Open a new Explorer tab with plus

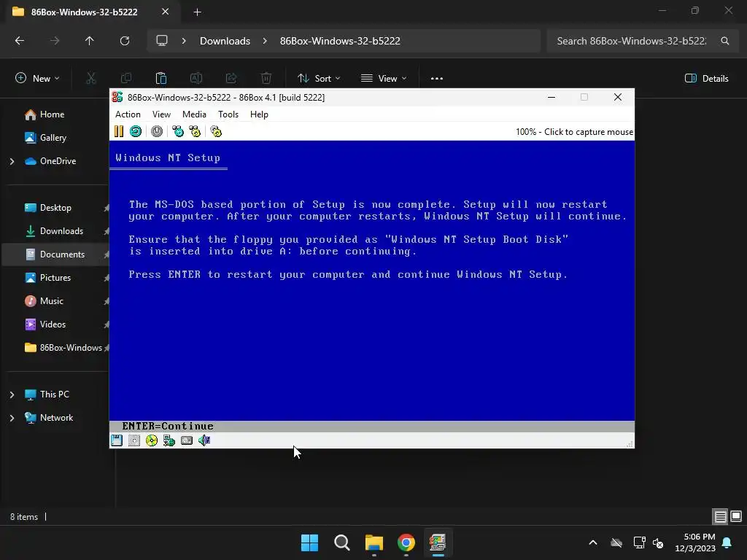[x=197, y=12]
